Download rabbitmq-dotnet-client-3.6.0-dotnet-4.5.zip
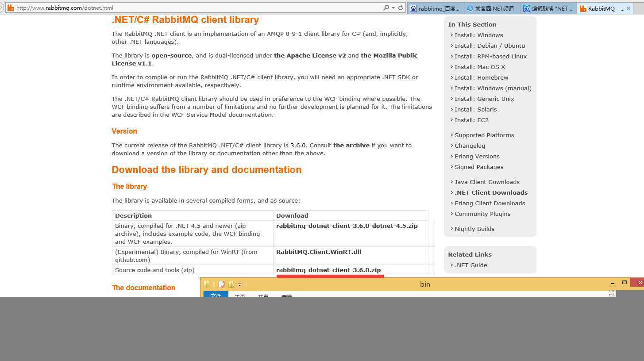The image size is (644, 361). point(347,226)
